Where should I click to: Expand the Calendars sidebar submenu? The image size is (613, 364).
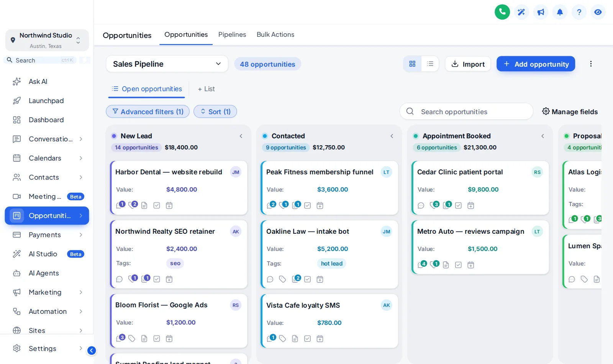click(x=81, y=158)
